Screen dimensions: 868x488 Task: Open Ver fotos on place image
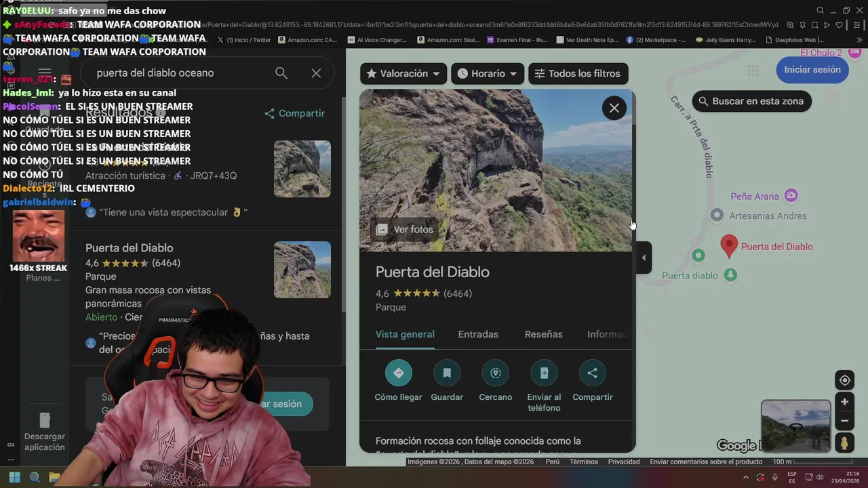tap(405, 229)
